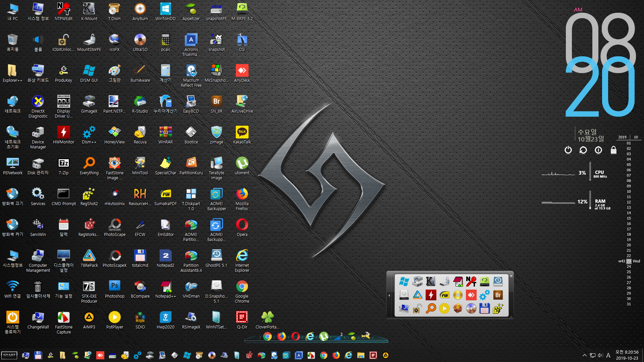
Task: Show hidden tray icons chevron
Action: 585,355
